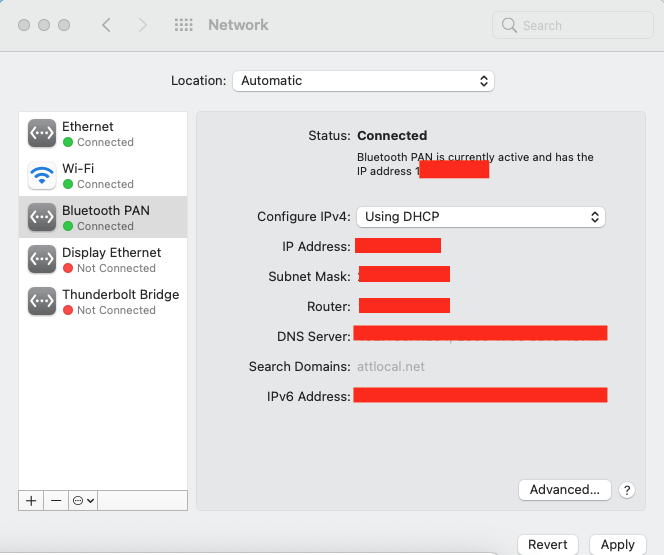Select Thunderbolt Bridge in service list

click(120, 301)
